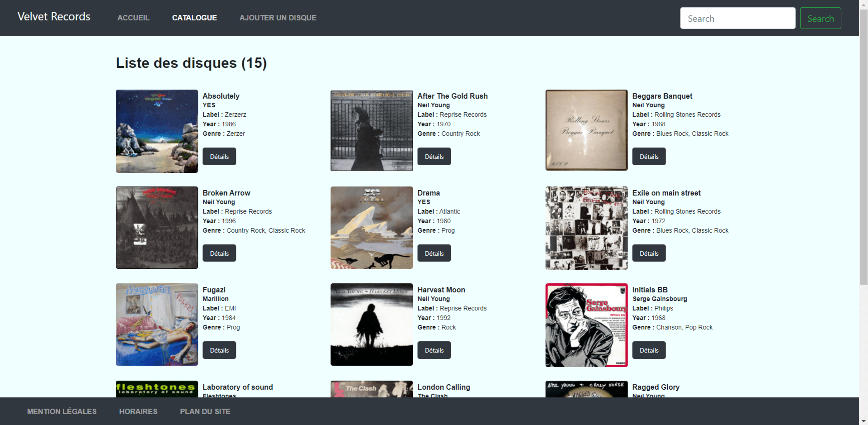Click the Harvest Moon album cover
868x425 pixels.
[372, 325]
